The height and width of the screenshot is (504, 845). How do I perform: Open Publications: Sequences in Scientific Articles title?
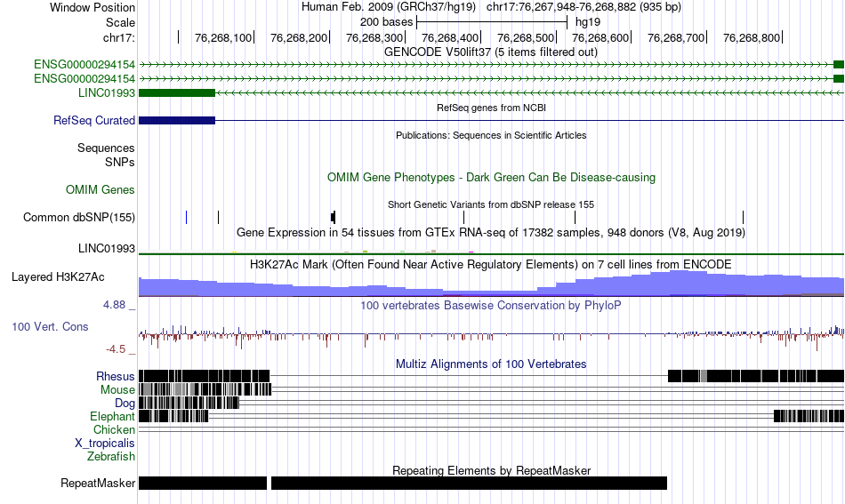point(491,135)
